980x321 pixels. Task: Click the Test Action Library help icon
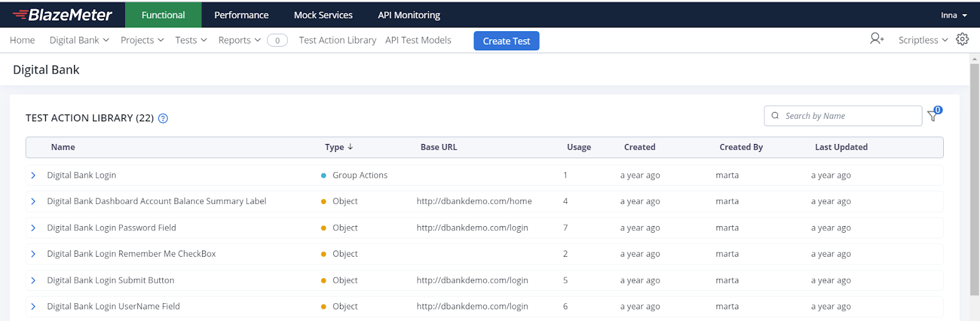[163, 118]
